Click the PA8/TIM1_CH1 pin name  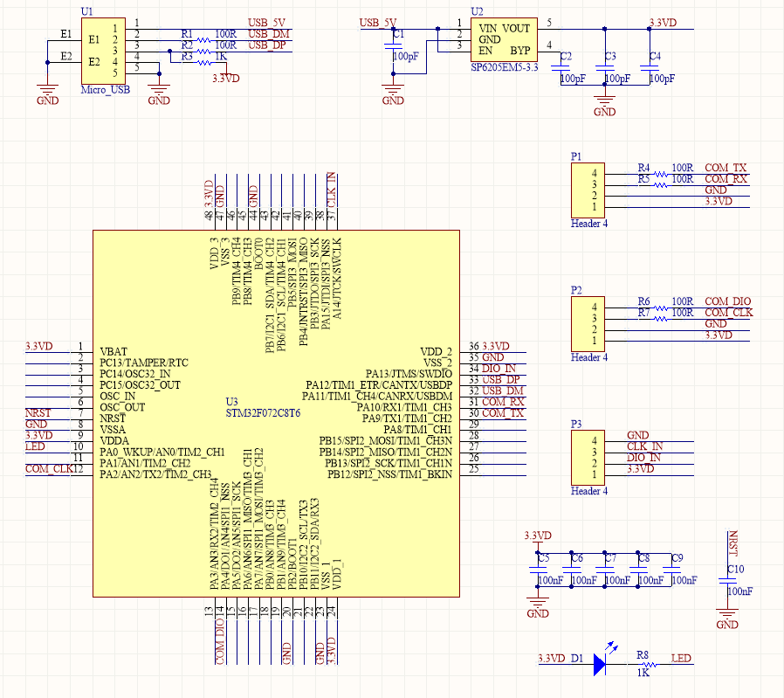[417, 430]
